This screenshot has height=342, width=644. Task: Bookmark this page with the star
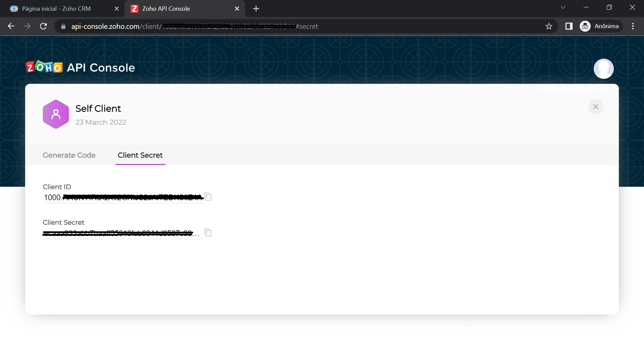pos(549,26)
